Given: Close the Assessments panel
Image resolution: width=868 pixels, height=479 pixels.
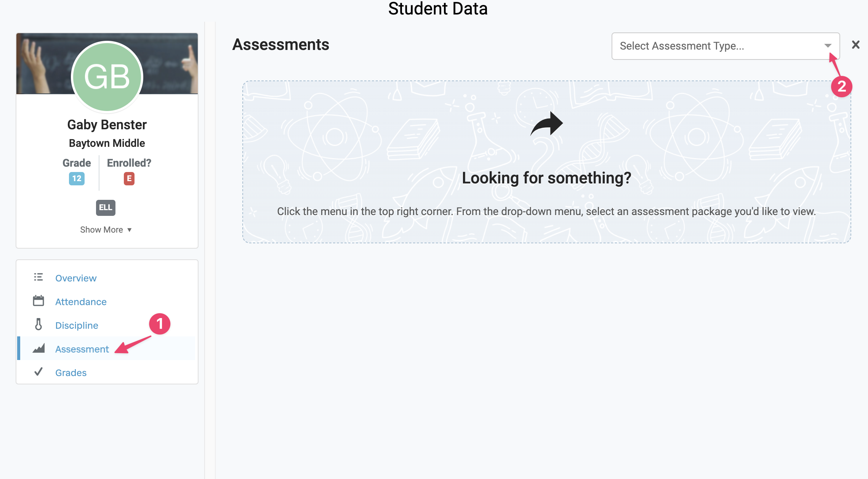Looking at the screenshot, I should pyautogui.click(x=855, y=45).
